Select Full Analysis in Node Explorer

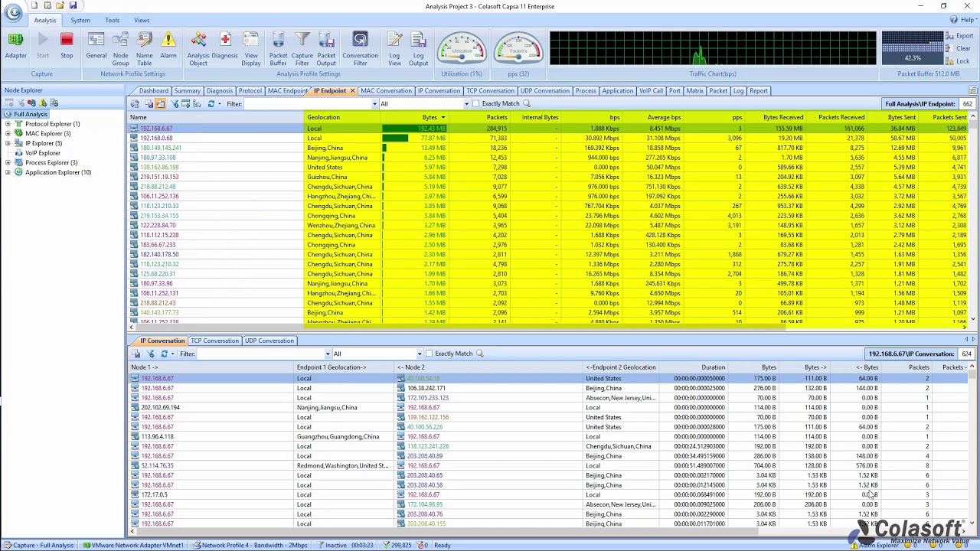pos(31,114)
